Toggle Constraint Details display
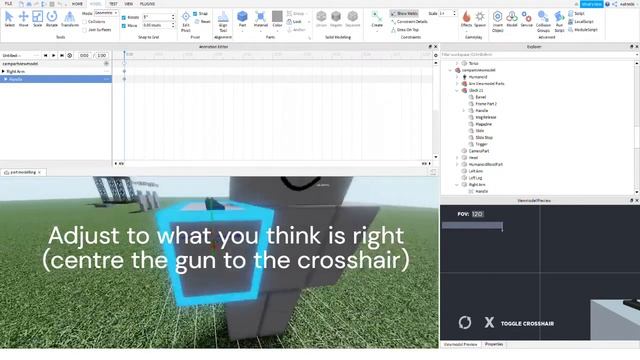Viewport: 640px width, 360px height. click(409, 22)
